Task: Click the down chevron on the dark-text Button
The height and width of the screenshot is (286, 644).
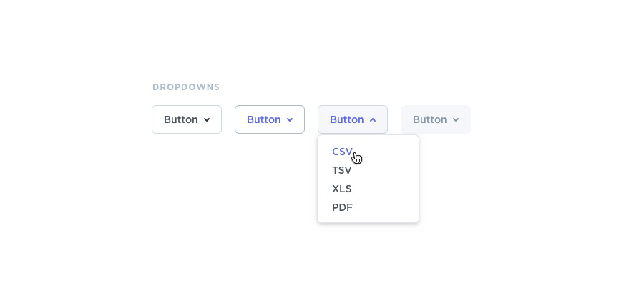Action: (x=207, y=120)
